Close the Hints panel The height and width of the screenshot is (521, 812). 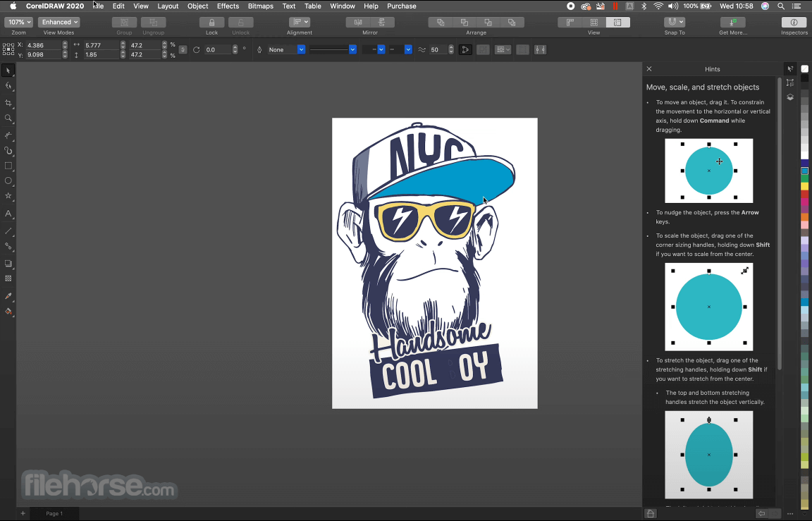pyautogui.click(x=649, y=69)
